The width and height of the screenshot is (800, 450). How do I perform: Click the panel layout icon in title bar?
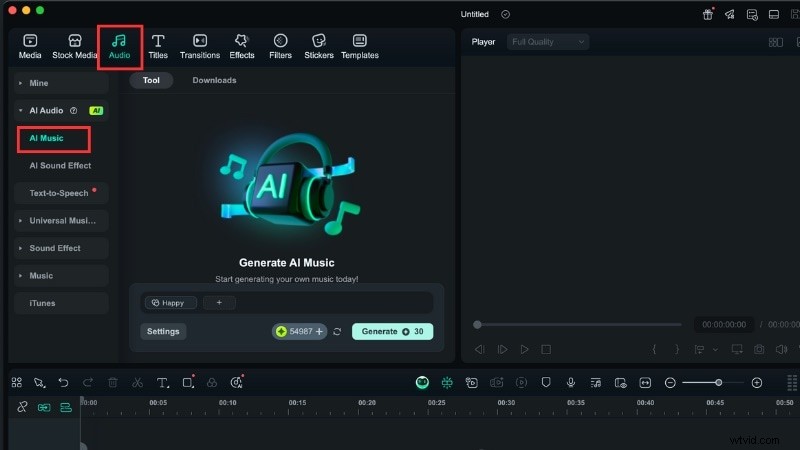point(774,14)
